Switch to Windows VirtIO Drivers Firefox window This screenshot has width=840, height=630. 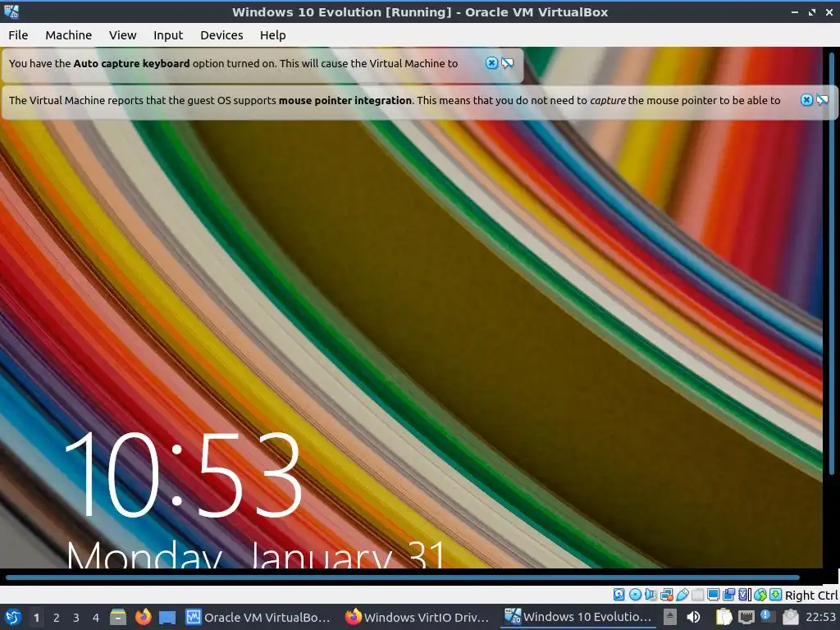coord(418,617)
